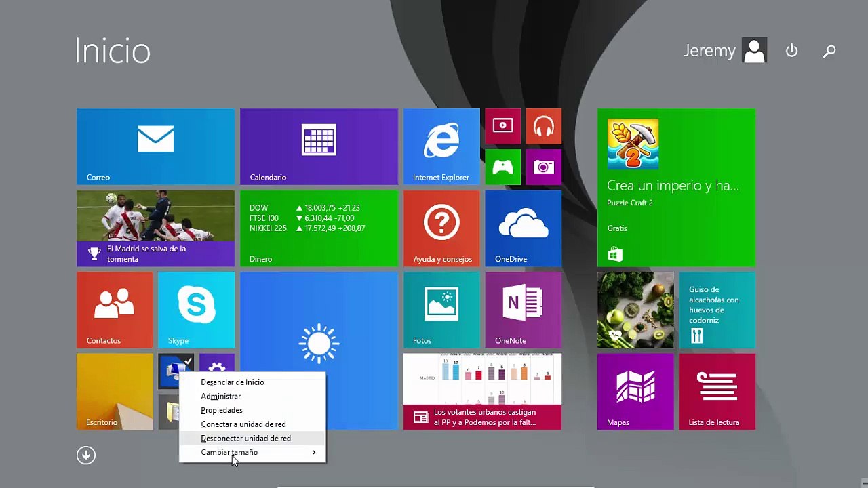868x488 pixels.
Task: Open the Fotos tile
Action: tap(441, 310)
